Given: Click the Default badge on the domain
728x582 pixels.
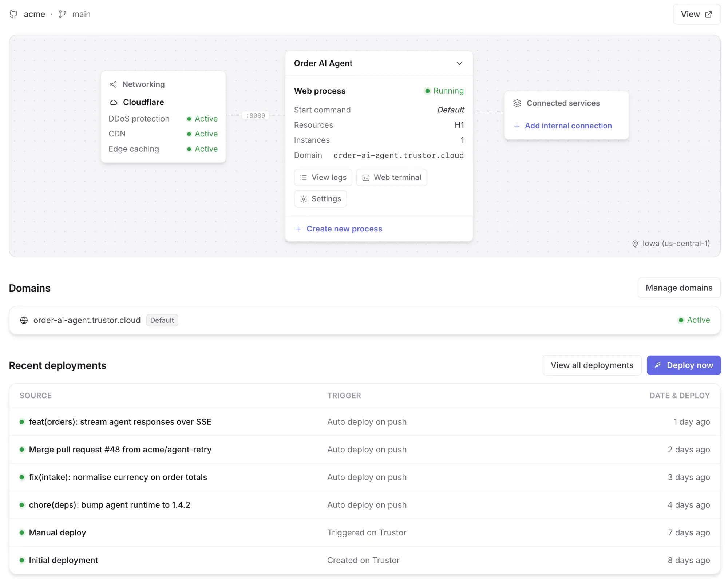Looking at the screenshot, I should coord(162,320).
